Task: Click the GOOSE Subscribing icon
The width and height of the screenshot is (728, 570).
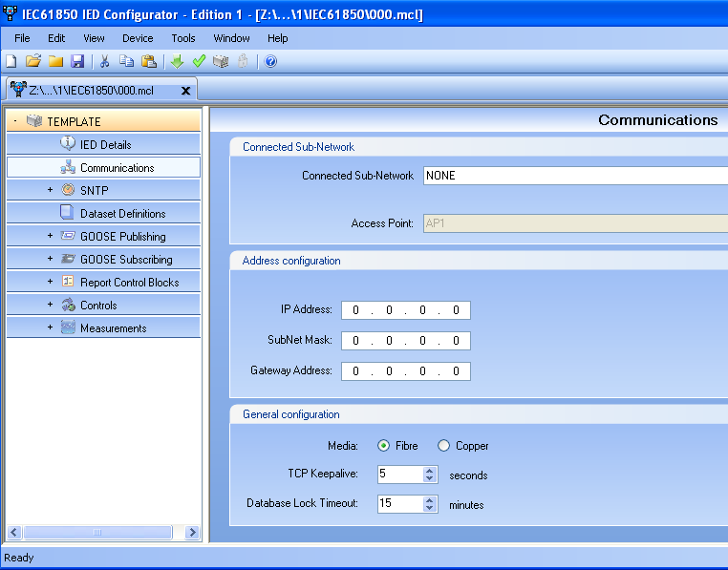Action: coord(68,259)
